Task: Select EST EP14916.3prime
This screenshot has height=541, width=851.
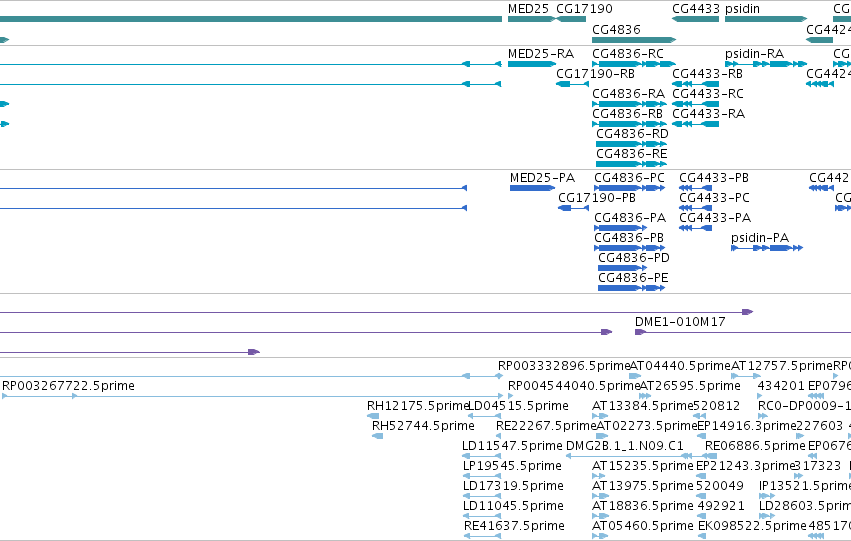Action: coord(746,427)
